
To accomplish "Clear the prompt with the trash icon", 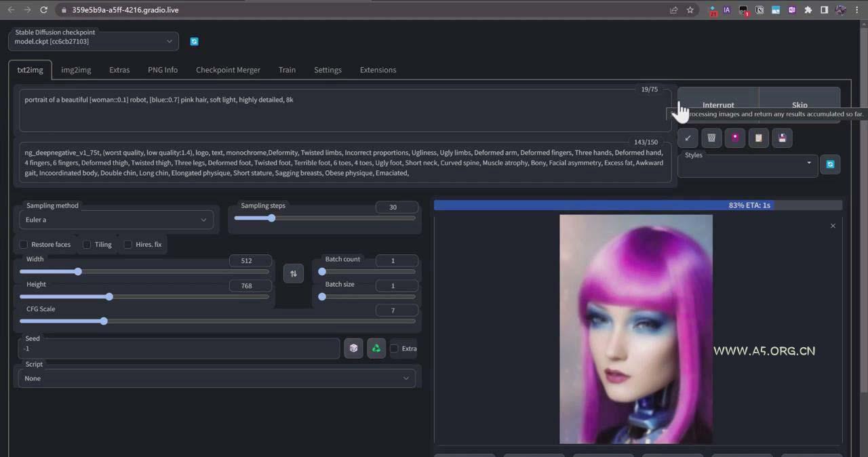I will coord(711,138).
